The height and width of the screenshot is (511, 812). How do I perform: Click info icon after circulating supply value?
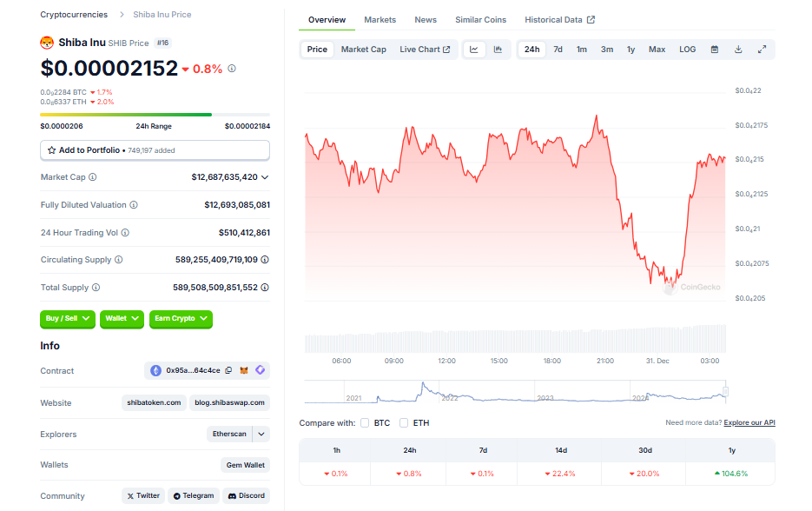(265, 260)
